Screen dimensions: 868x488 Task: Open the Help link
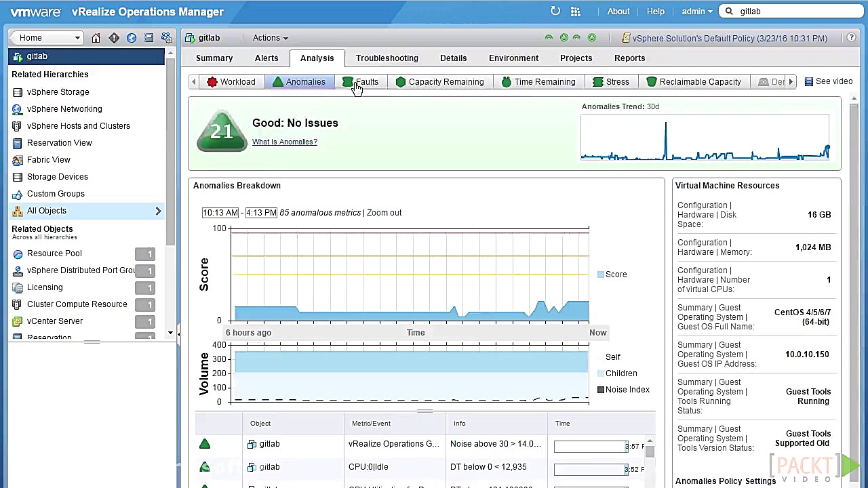(656, 12)
